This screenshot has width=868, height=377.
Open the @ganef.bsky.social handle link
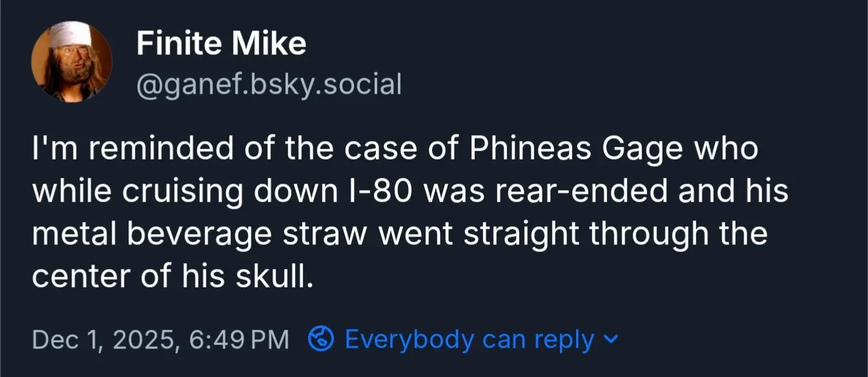click(269, 84)
